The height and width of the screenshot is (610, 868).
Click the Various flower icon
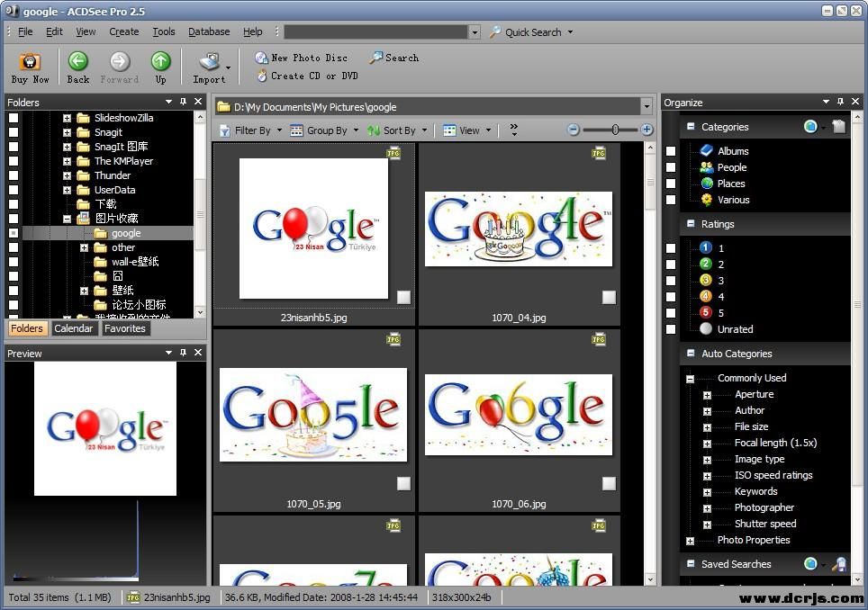[706, 200]
